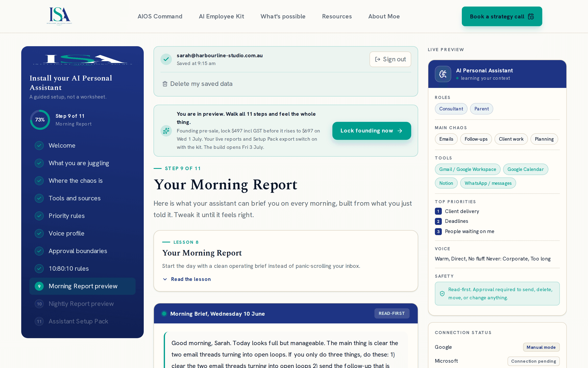
Task: Click Connection pending badge for Microsoft
Action: (533, 361)
